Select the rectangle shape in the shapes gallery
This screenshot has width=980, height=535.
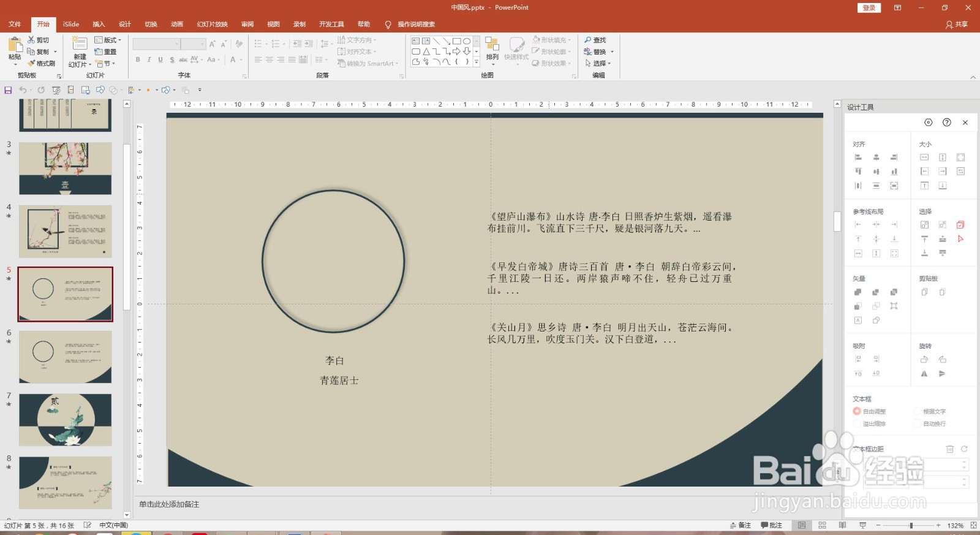456,41
